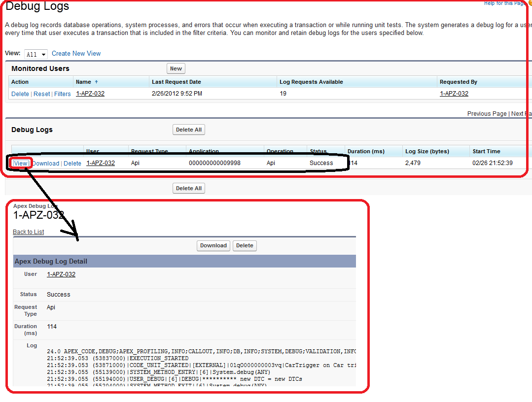Select the Log Requests Available column header
Viewport: 532px width, 402px height.
311,82
